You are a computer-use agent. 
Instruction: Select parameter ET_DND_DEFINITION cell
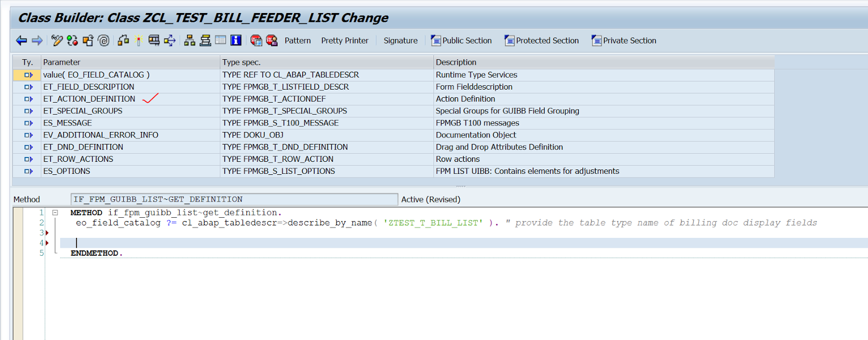131,147
